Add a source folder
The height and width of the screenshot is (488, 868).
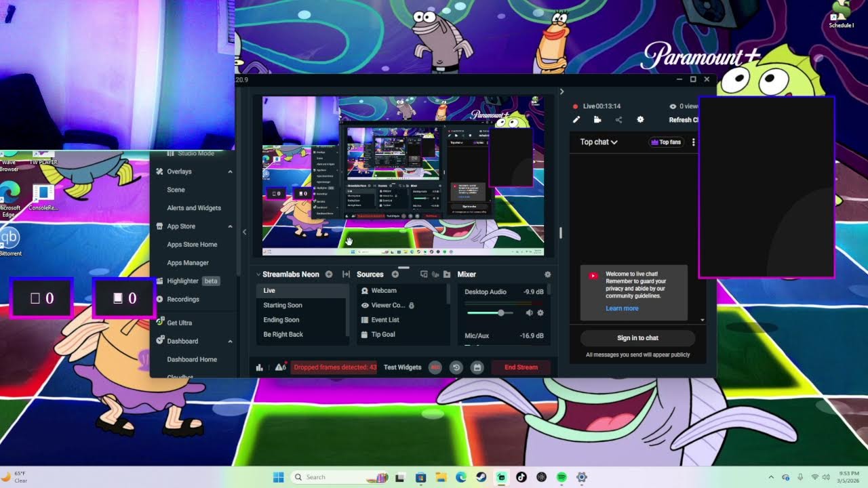coord(446,274)
